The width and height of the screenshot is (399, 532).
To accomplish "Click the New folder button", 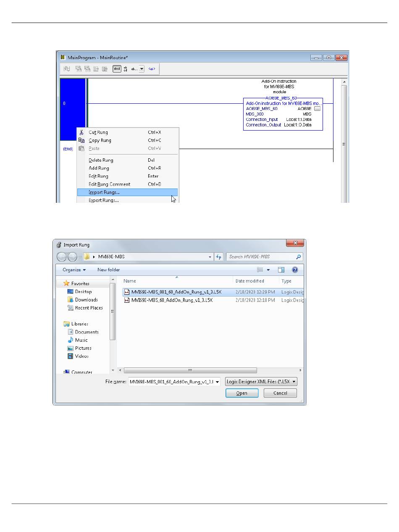I will 108,270.
